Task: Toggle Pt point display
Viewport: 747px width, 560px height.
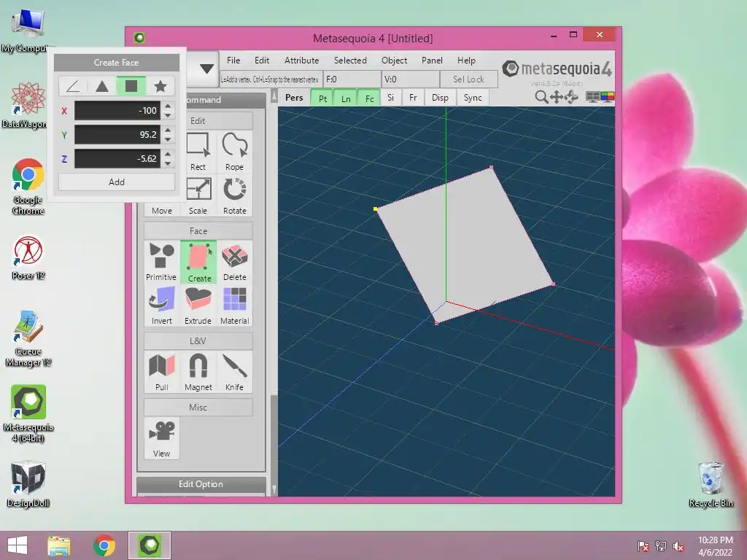Action: 322,98
